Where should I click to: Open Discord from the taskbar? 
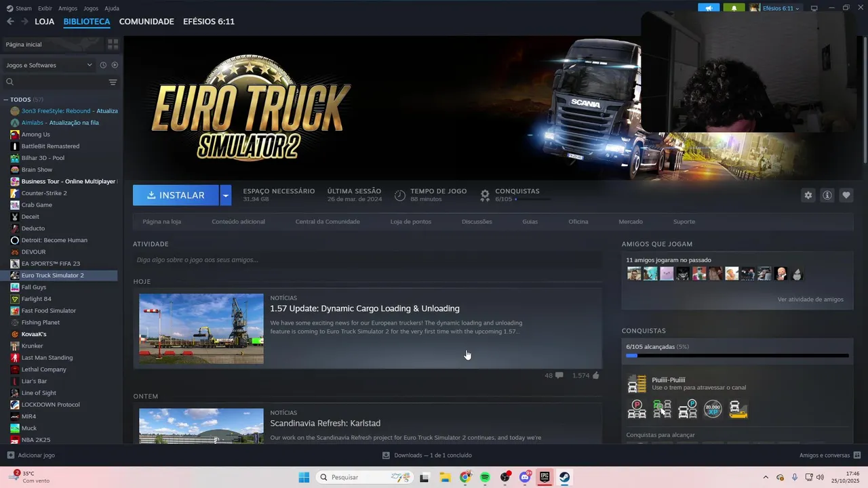tap(524, 477)
